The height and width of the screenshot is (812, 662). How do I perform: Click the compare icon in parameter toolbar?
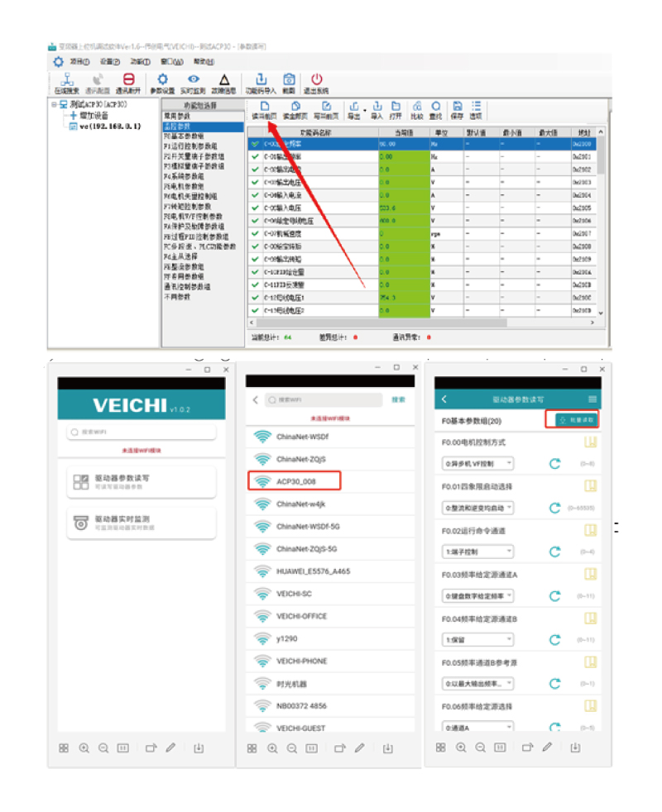(x=417, y=106)
